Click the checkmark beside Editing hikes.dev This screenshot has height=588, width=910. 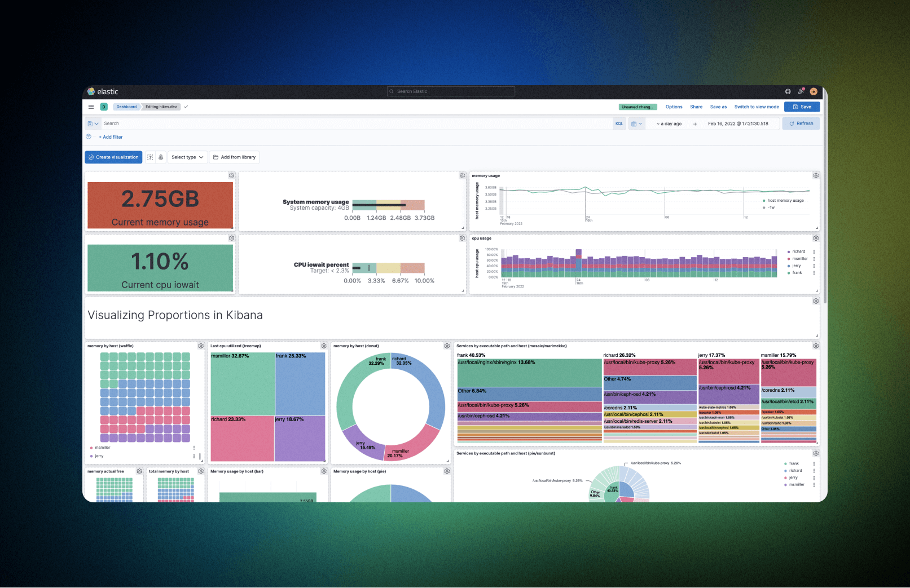tap(186, 107)
